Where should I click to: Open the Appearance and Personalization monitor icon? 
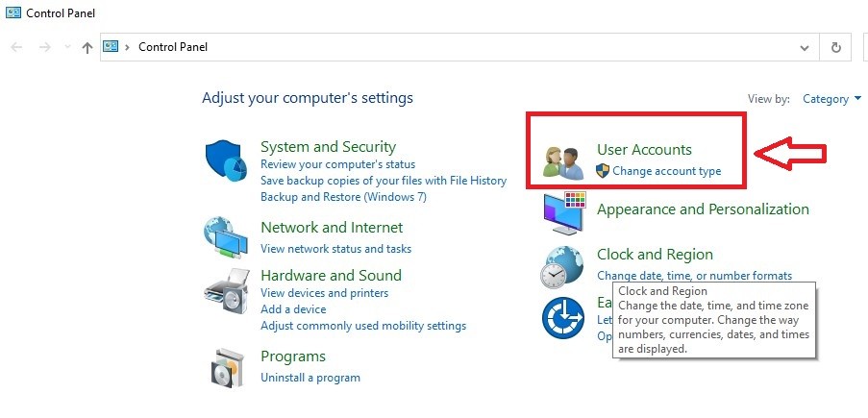coord(564,212)
